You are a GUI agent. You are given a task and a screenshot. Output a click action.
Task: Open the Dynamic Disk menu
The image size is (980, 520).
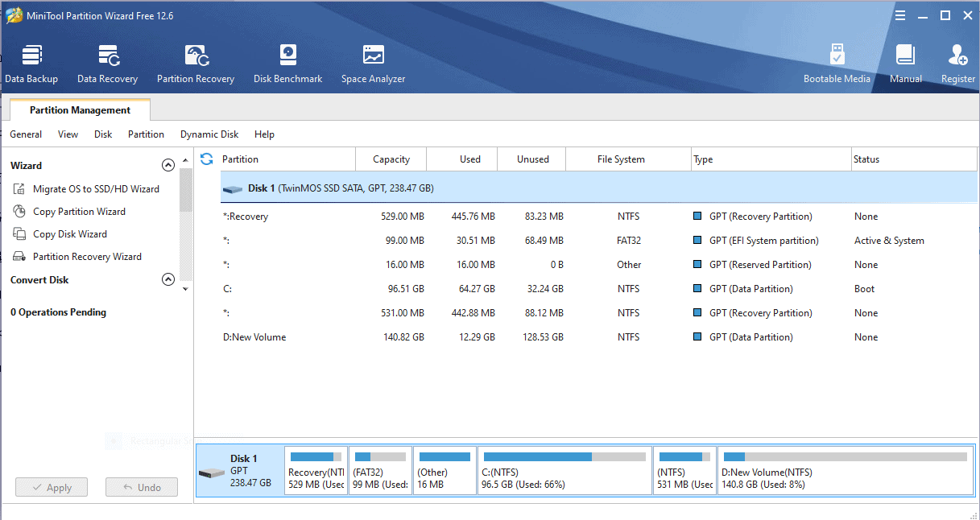click(x=209, y=134)
